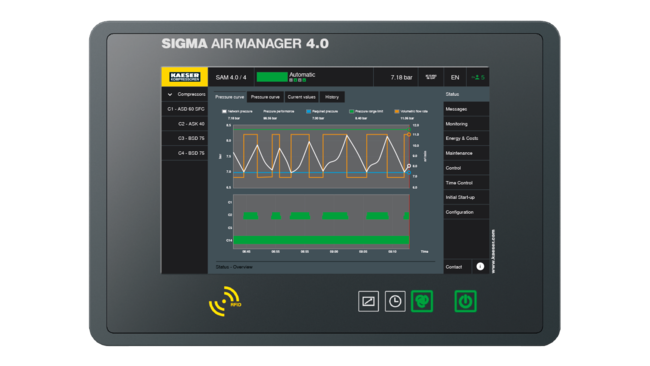
Task: Click the Automatic mode label
Action: [302, 75]
